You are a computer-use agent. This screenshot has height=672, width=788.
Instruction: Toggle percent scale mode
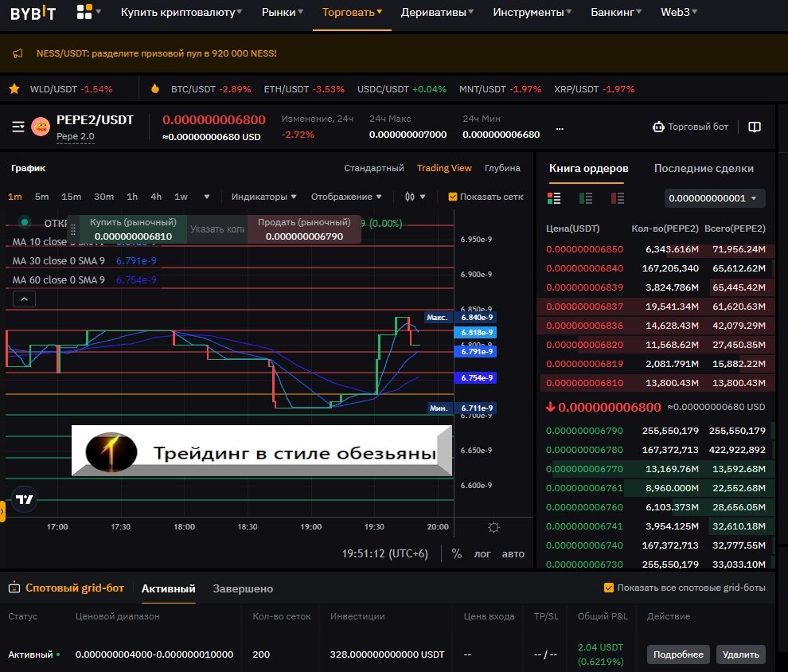point(456,553)
